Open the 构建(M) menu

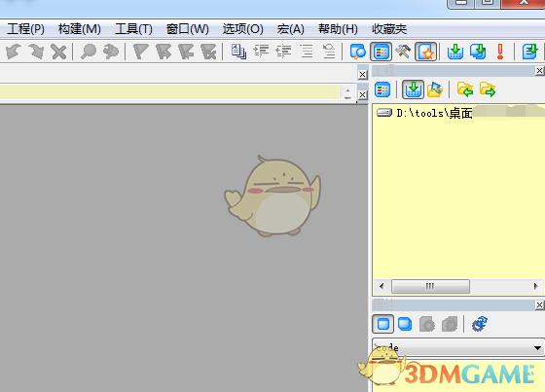coord(80,29)
